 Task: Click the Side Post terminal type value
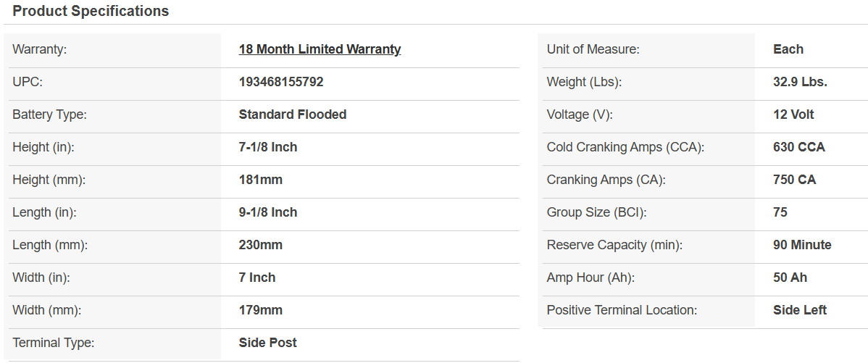[x=268, y=343]
